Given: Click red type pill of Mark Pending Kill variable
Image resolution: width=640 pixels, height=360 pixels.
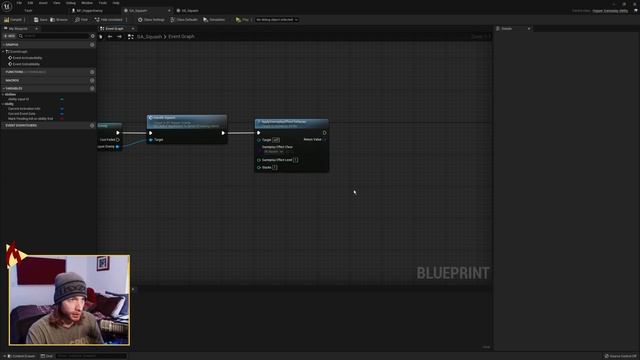Looking at the screenshot, I should pos(62,119).
